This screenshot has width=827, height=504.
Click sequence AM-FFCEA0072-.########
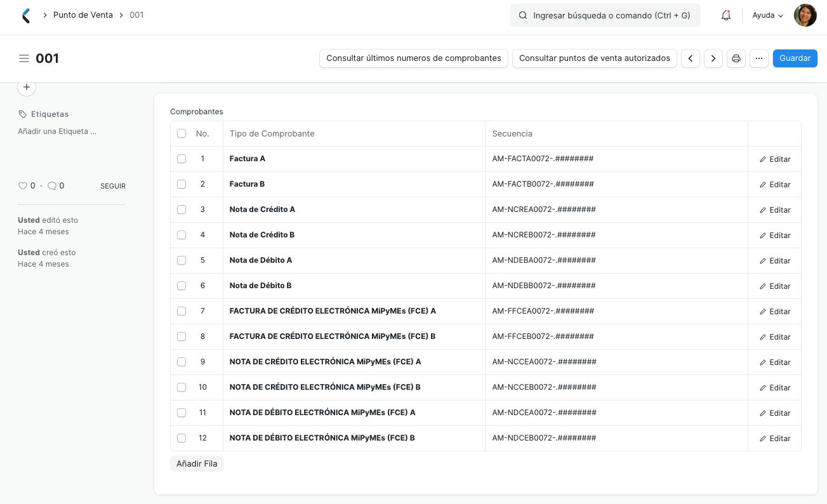tap(543, 311)
